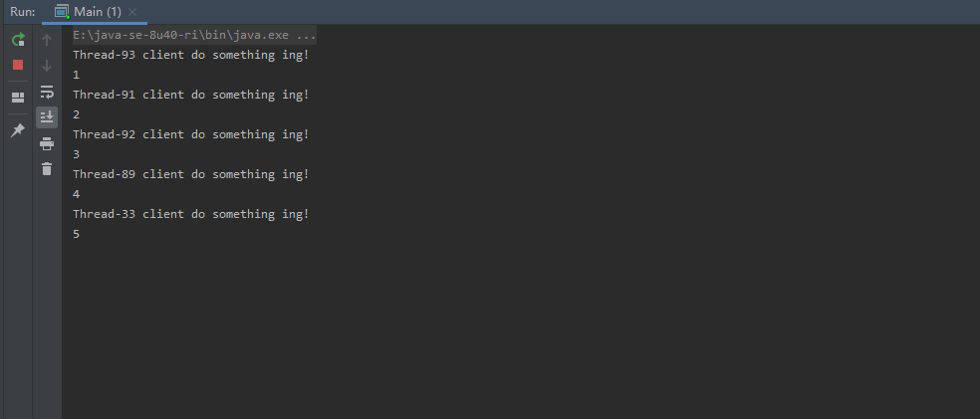The height and width of the screenshot is (419, 980).
Task: Pin the Run tab
Action: click(x=17, y=130)
